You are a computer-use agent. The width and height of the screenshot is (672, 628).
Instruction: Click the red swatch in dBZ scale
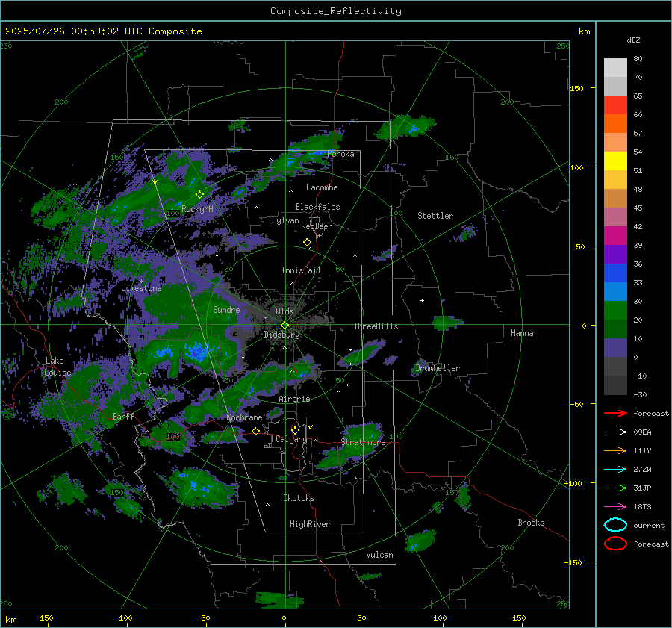[615, 105]
